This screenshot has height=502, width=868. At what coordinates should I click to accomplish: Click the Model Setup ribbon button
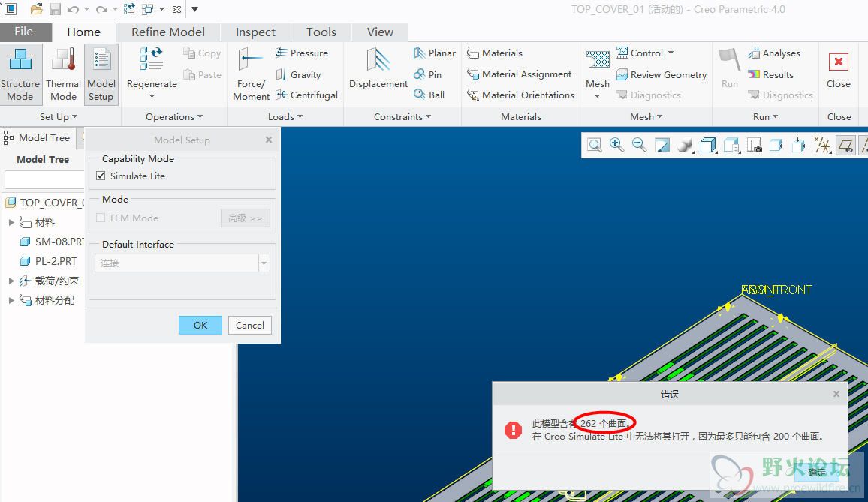[x=101, y=75]
